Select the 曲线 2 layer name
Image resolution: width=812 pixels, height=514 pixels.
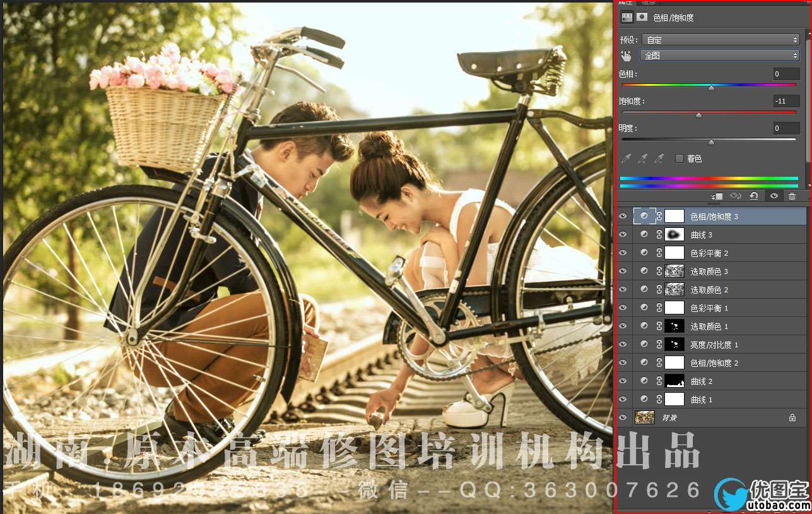pos(702,381)
